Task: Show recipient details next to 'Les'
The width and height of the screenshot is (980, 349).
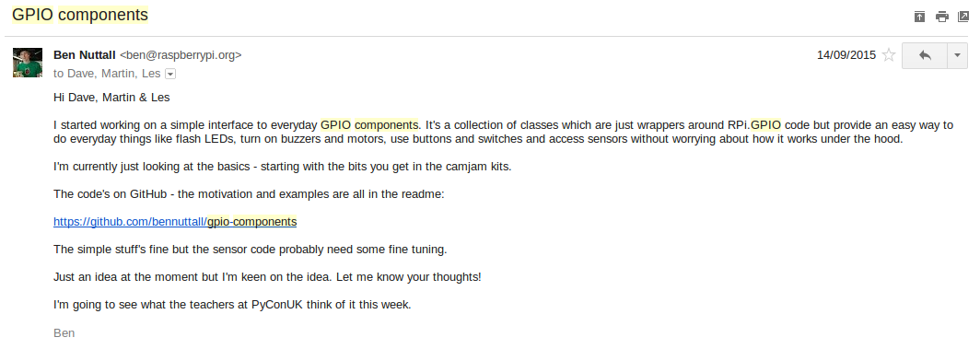Action: click(170, 74)
